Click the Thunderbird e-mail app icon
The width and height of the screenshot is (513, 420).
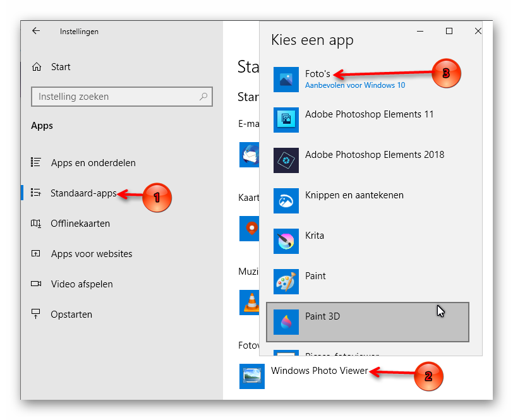tap(250, 155)
